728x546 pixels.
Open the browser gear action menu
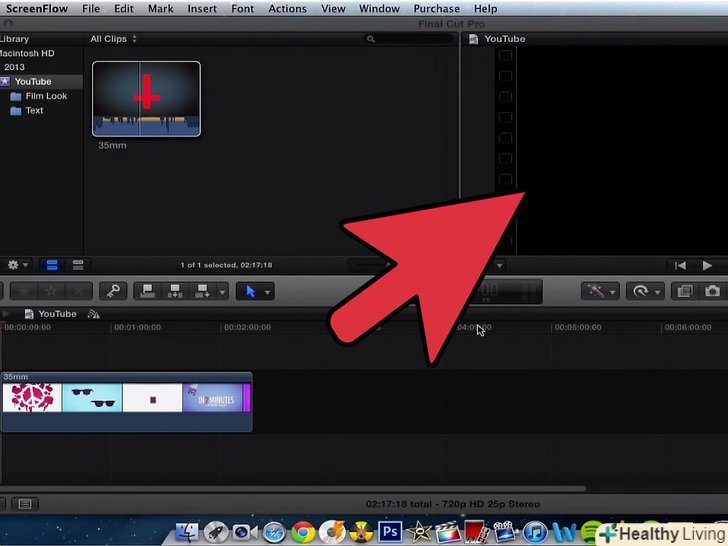point(18,265)
